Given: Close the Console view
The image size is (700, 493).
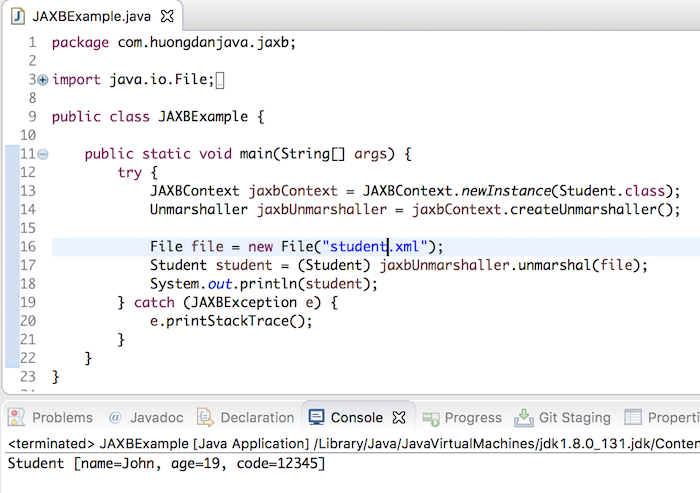Looking at the screenshot, I should tap(399, 418).
